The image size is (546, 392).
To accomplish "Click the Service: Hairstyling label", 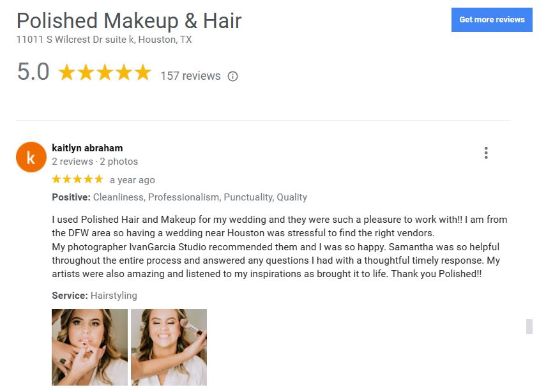I will (x=95, y=296).
